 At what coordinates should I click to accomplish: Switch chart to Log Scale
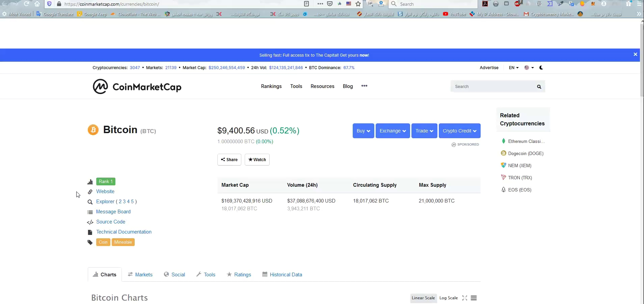(448, 298)
